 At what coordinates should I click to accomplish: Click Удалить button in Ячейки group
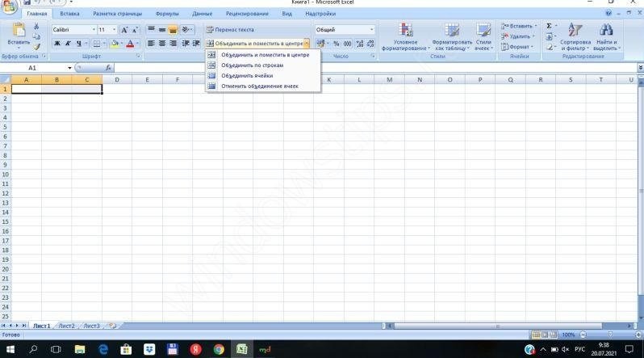(518, 36)
